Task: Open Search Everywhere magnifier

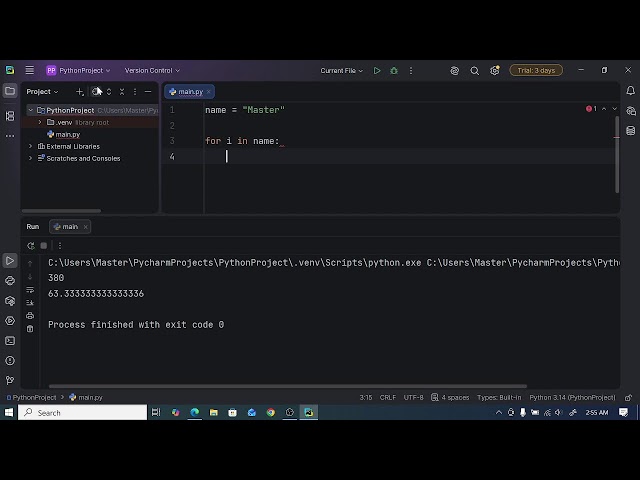Action: click(474, 71)
